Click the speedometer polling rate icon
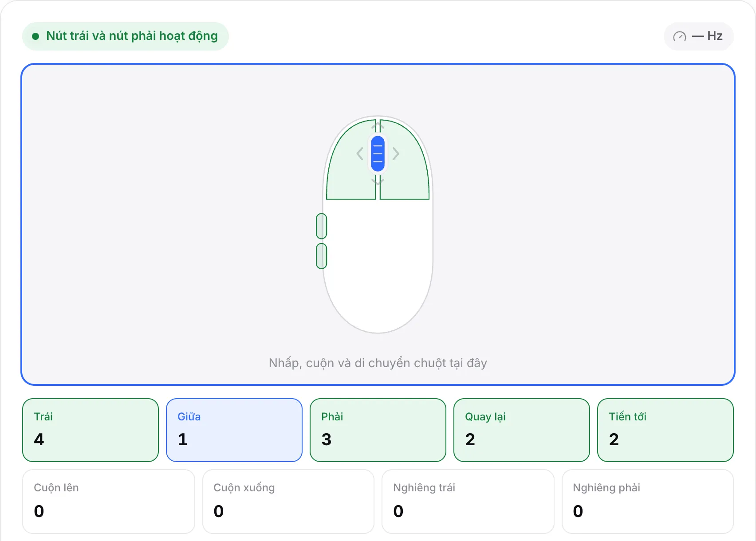756x541 pixels. pos(680,36)
